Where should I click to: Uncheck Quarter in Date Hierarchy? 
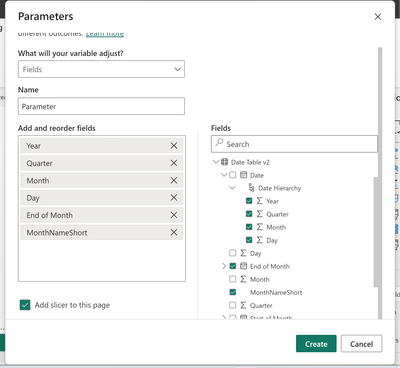click(249, 214)
